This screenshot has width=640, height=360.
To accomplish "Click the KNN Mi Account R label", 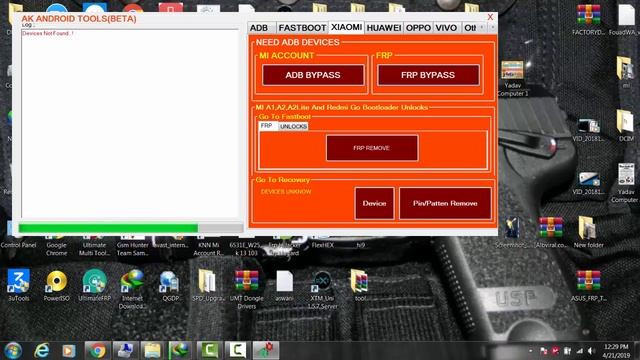I will coord(209,249).
